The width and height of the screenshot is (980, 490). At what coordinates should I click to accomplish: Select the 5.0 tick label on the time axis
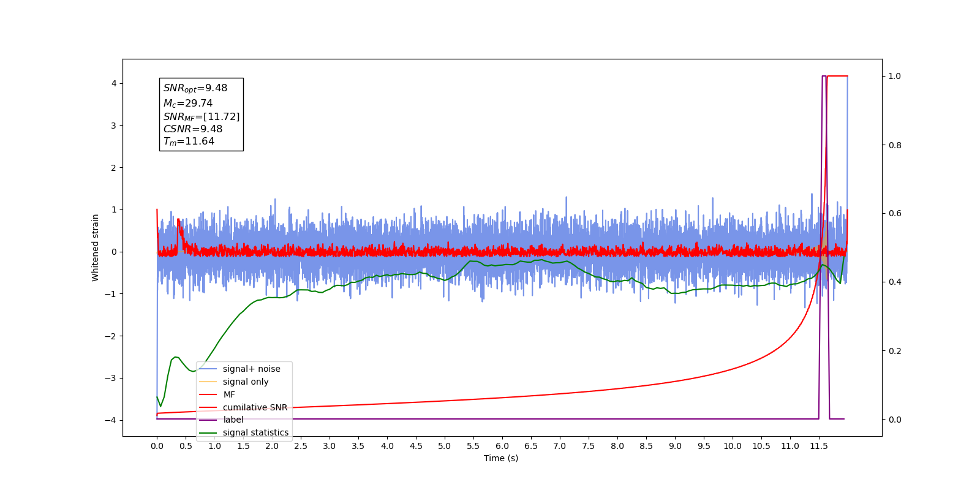[x=445, y=446]
